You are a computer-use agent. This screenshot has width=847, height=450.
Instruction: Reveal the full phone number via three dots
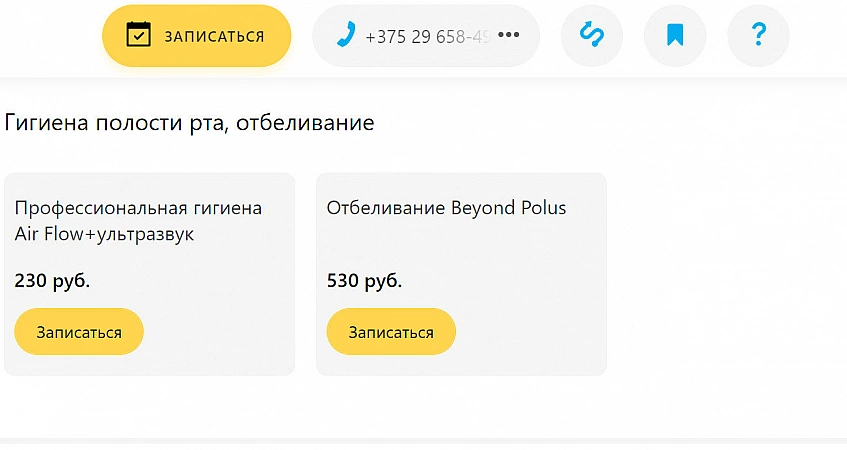pos(508,36)
